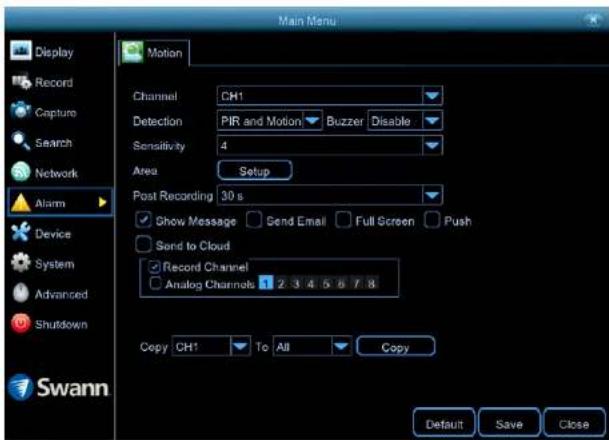Open the System gear icon
Image resolution: width=609 pixels, height=440 pixels.
tap(21, 263)
